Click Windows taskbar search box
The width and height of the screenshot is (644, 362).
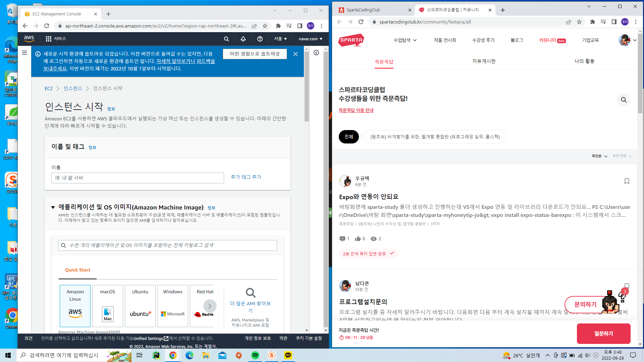(74, 355)
